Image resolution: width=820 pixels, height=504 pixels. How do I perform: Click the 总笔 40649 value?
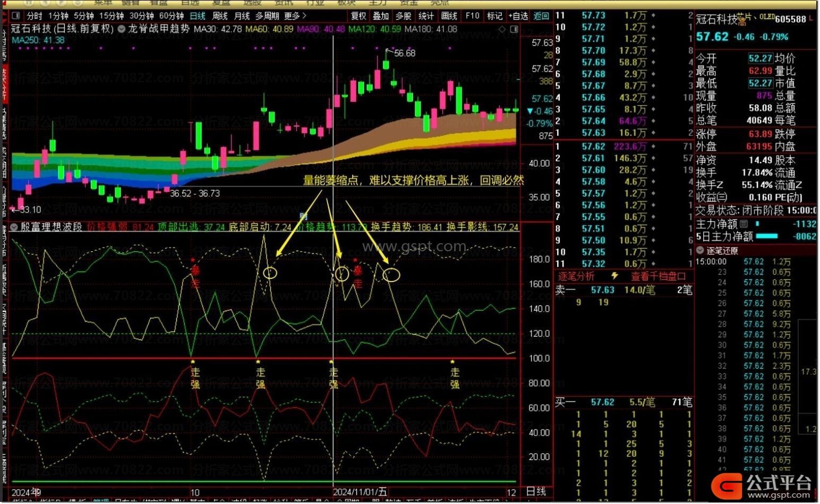[759, 121]
